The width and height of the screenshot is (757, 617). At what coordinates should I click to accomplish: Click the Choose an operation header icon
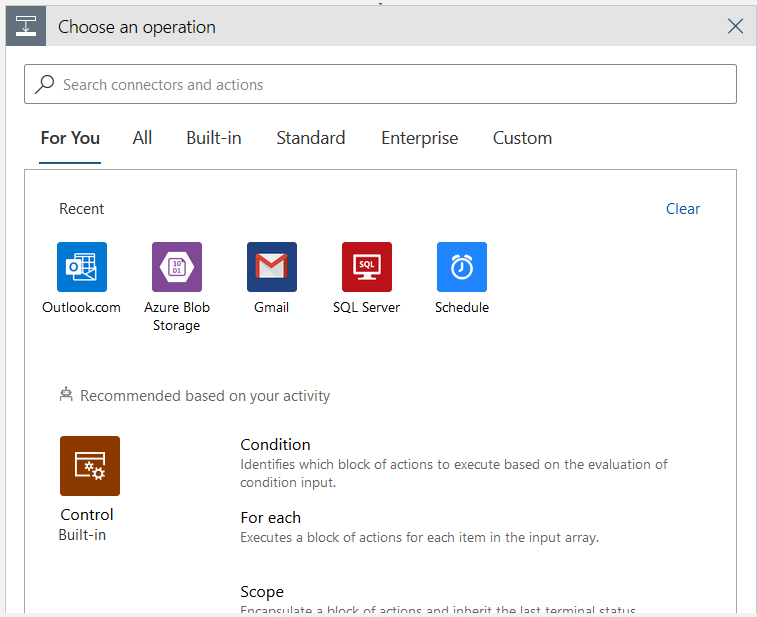pos(26,26)
